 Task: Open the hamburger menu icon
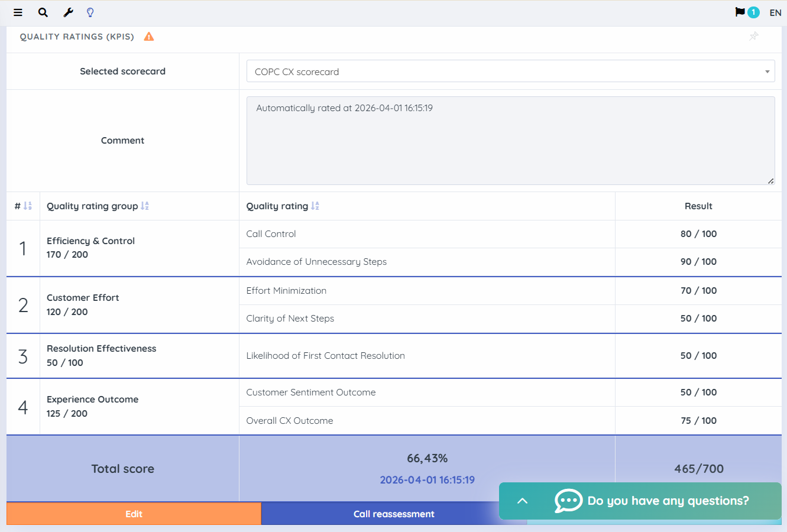click(x=18, y=12)
